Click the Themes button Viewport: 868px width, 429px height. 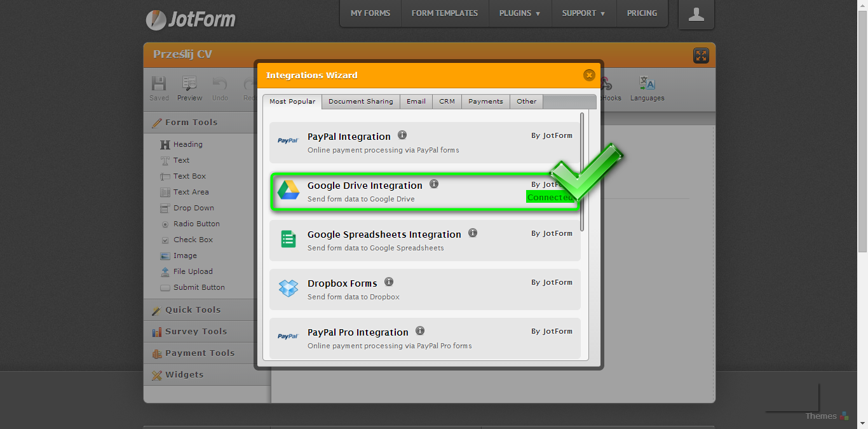(x=827, y=416)
